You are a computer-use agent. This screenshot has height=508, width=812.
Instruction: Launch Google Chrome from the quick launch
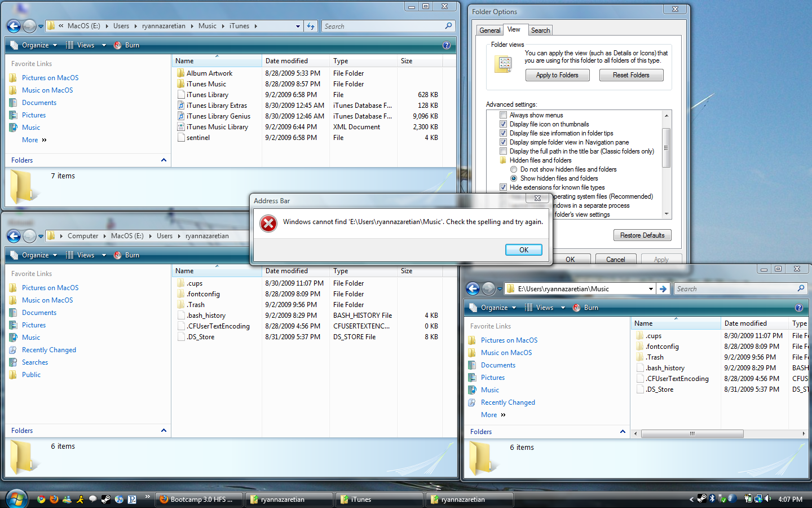(41, 499)
